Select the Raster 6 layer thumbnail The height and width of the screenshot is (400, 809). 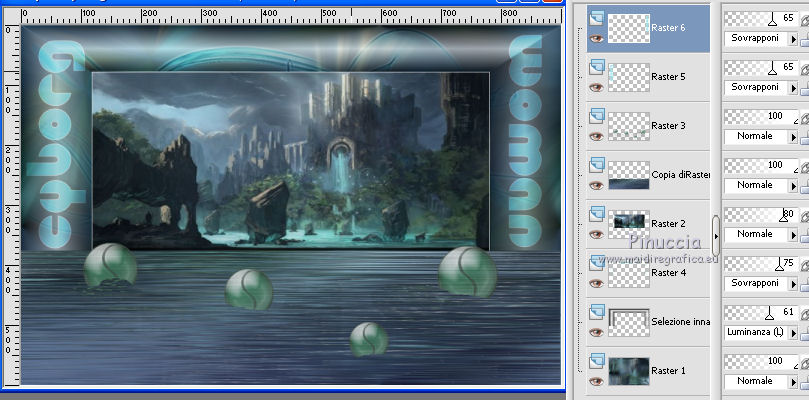pyautogui.click(x=629, y=28)
